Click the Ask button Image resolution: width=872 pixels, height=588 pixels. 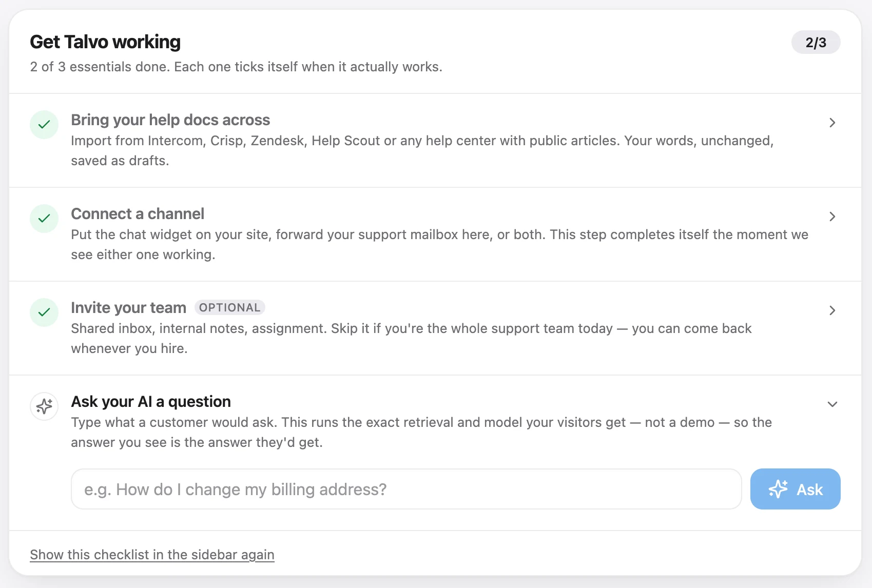pos(795,489)
